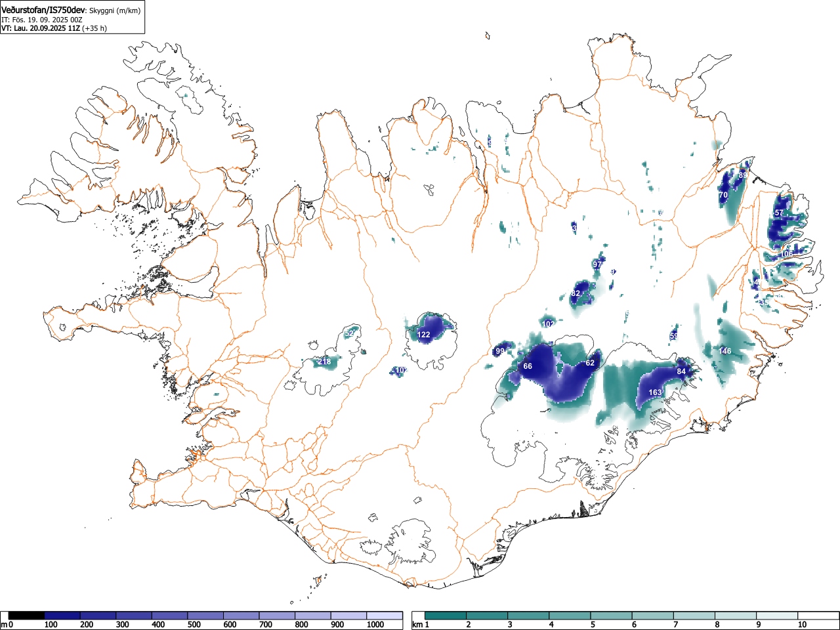Select the 500–600 m legend color segment
840x630 pixels.
coord(206,616)
